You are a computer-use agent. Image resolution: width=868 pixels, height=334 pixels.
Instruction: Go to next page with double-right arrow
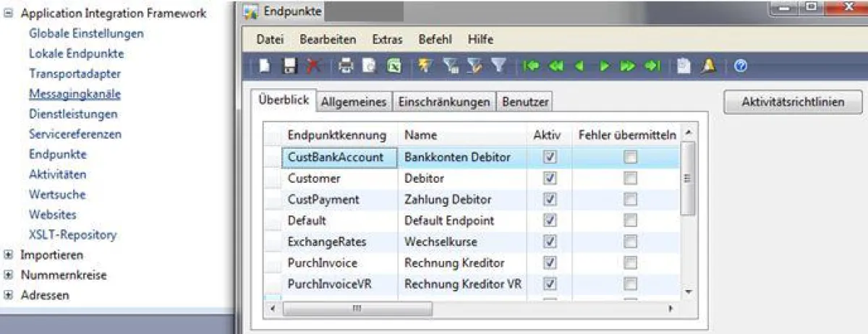click(628, 66)
